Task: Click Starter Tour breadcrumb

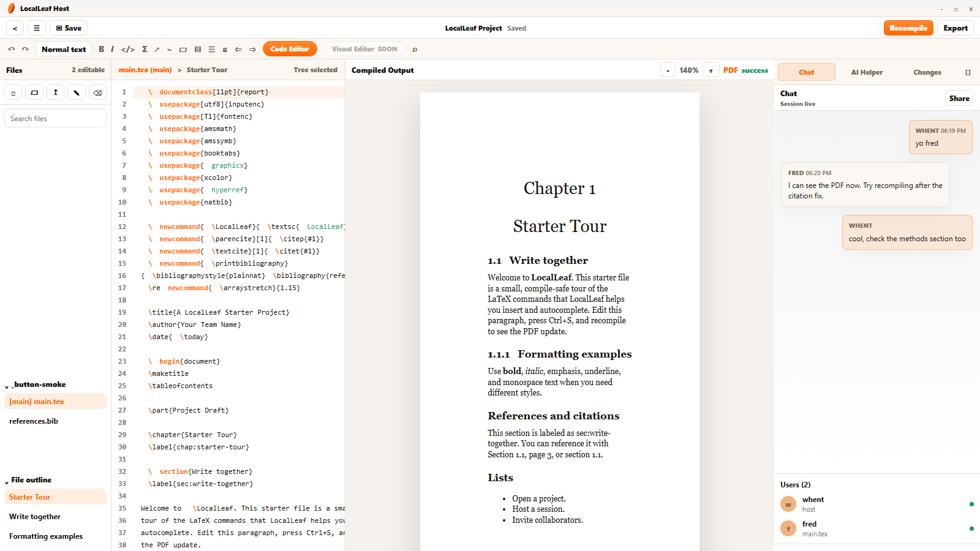Action: click(x=207, y=70)
